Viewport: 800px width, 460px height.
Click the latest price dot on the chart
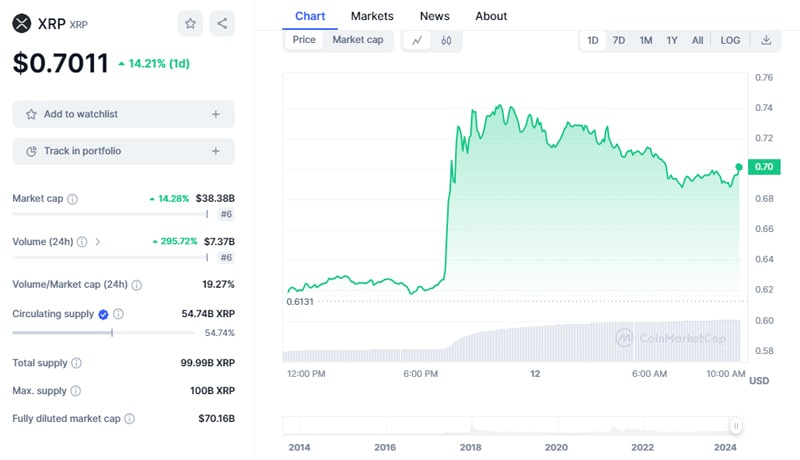739,167
